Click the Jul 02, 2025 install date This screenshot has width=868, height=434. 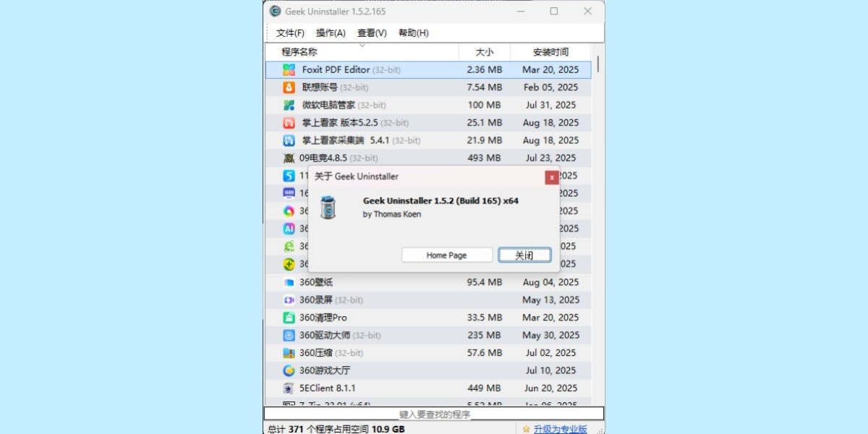pyautogui.click(x=550, y=353)
